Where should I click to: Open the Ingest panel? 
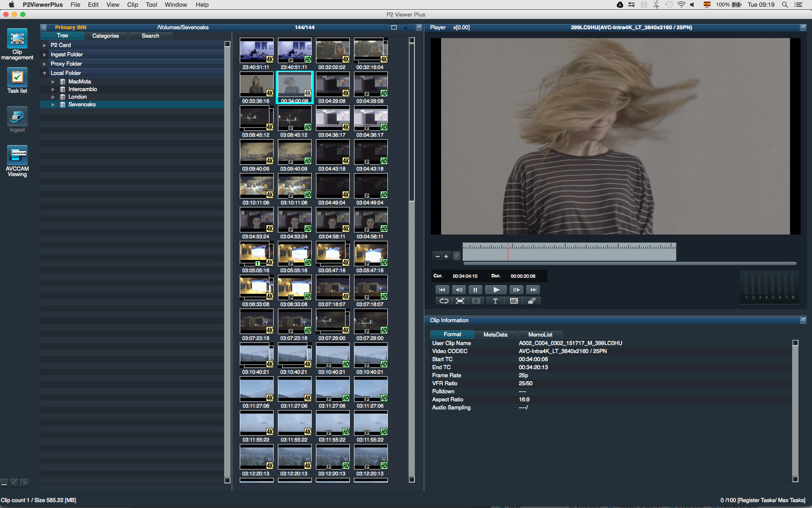[17, 120]
